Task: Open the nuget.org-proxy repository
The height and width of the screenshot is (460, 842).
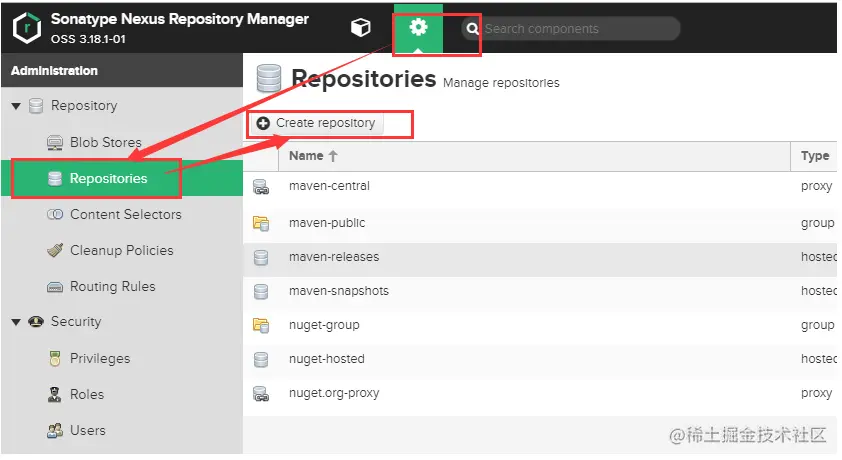Action: pyautogui.click(x=334, y=393)
